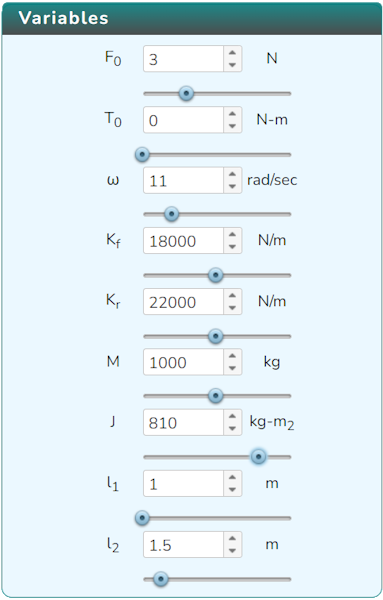The image size is (383, 600).
Task: Click the ω slider handle
Action: 171,214
